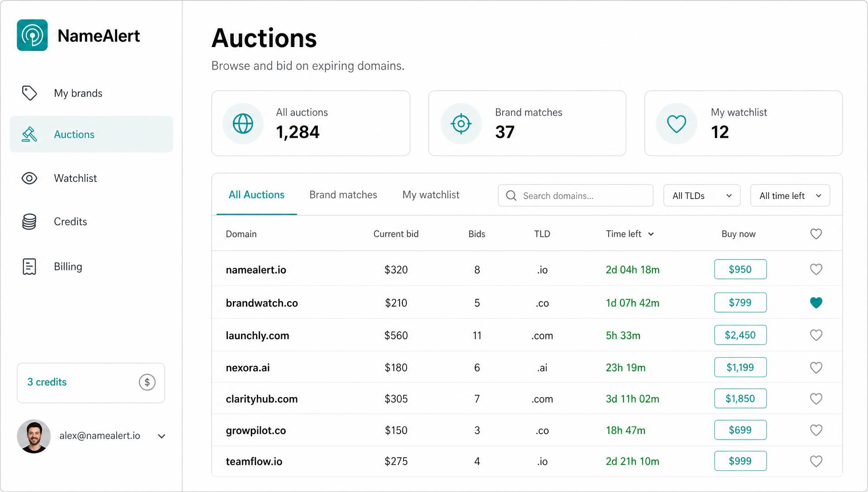
Task: Open the All TLDs dropdown
Action: tap(702, 195)
